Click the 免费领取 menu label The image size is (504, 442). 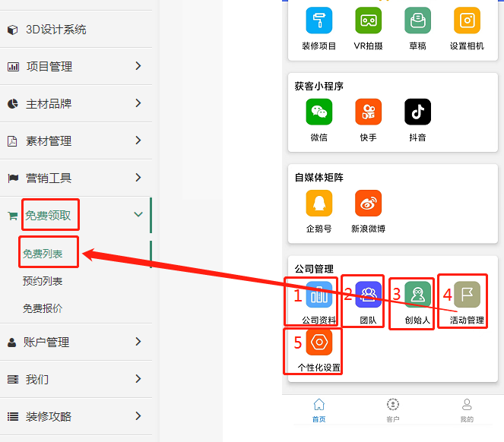pos(48,215)
